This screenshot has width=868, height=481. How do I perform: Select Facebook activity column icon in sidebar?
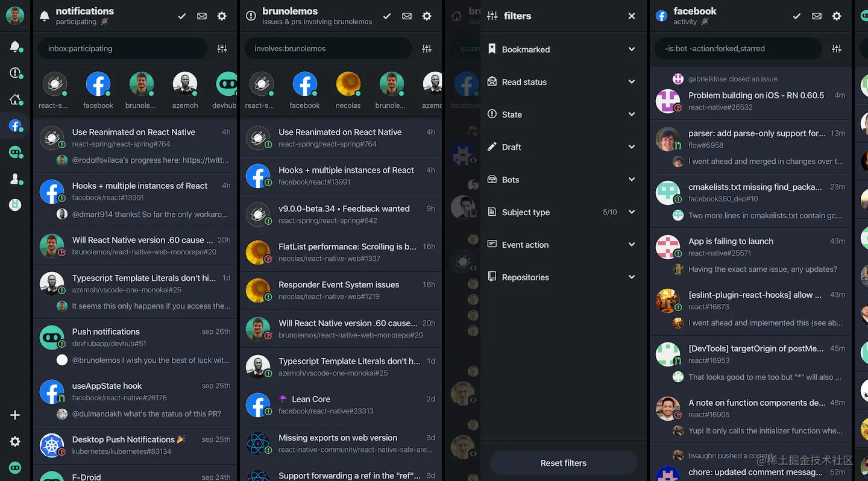click(15, 125)
